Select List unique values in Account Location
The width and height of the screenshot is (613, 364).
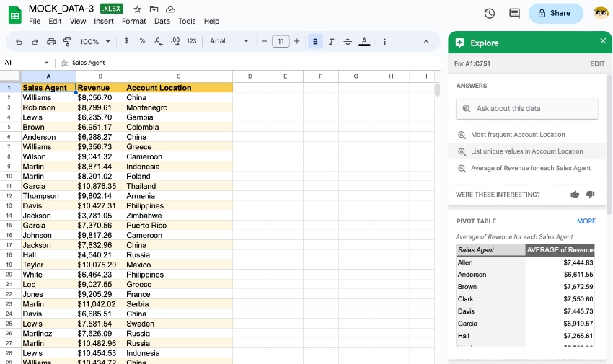527,151
